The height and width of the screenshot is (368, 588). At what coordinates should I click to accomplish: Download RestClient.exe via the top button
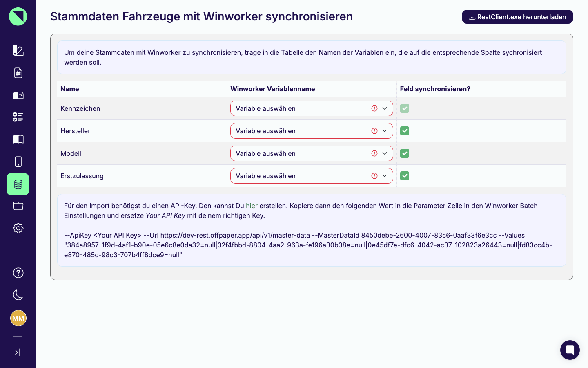517,17
